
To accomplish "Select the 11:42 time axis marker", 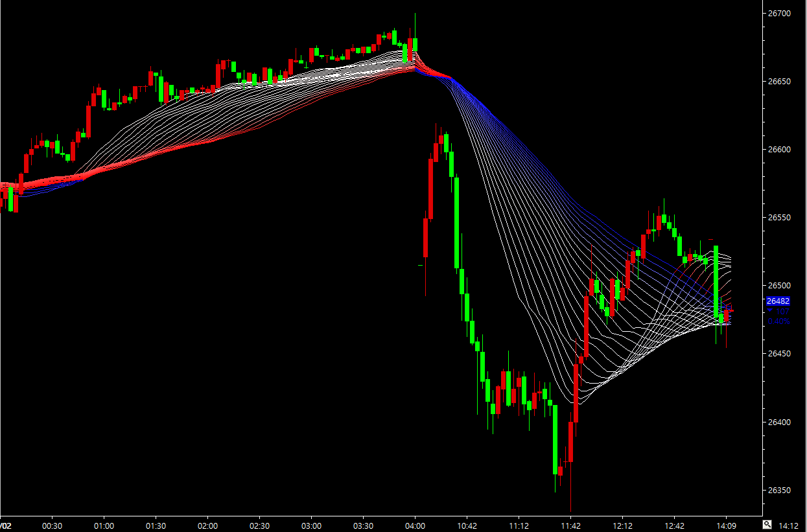I will pos(570,525).
